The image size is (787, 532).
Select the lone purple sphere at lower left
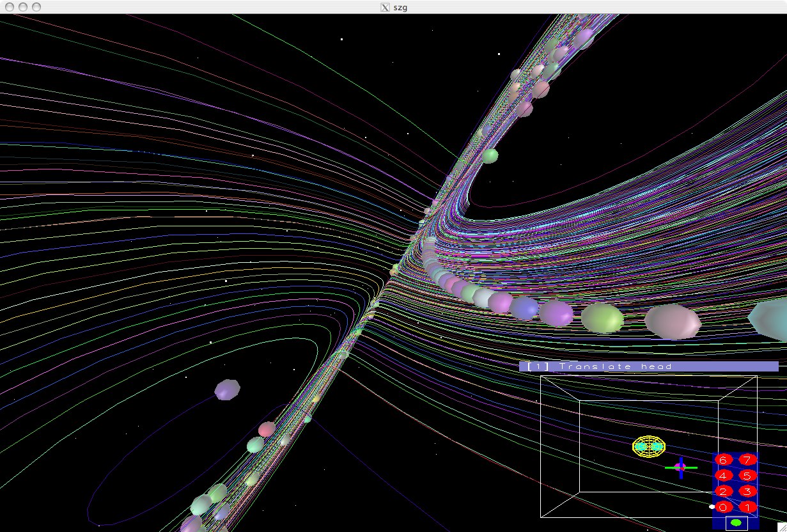coord(227,389)
